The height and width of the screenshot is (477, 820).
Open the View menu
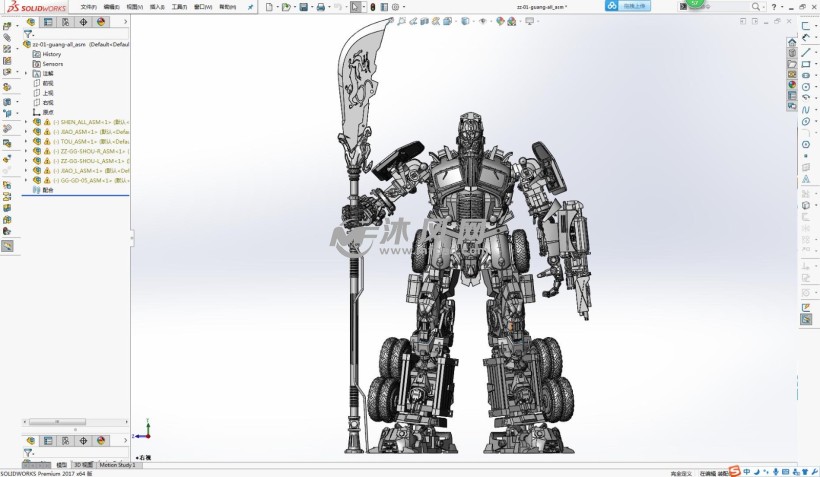click(134, 7)
